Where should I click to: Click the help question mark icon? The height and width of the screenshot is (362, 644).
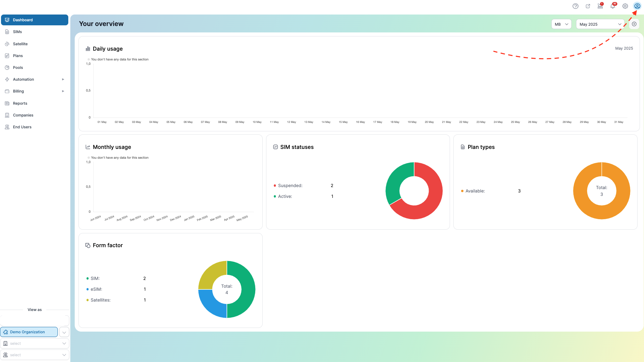pos(575,6)
